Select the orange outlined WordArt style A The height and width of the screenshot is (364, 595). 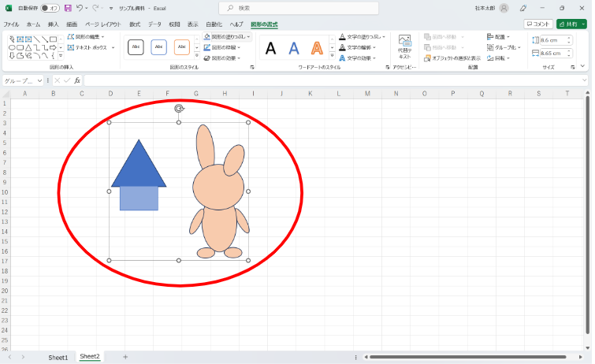[317, 48]
